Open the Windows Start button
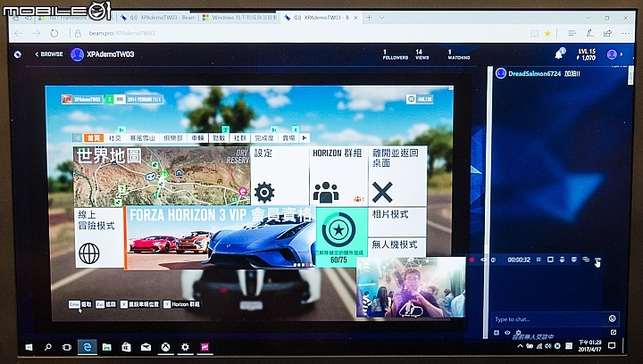The image size is (643, 364). 29,347
